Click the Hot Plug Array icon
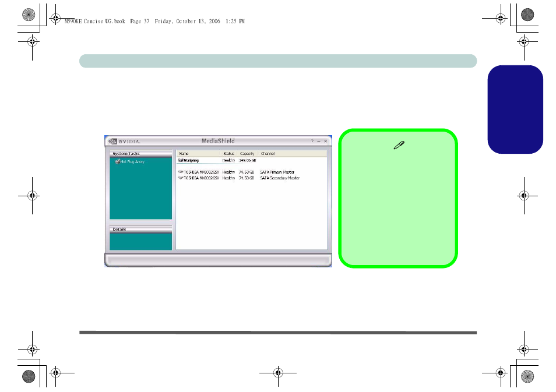This screenshot has width=556, height=392. click(117, 161)
